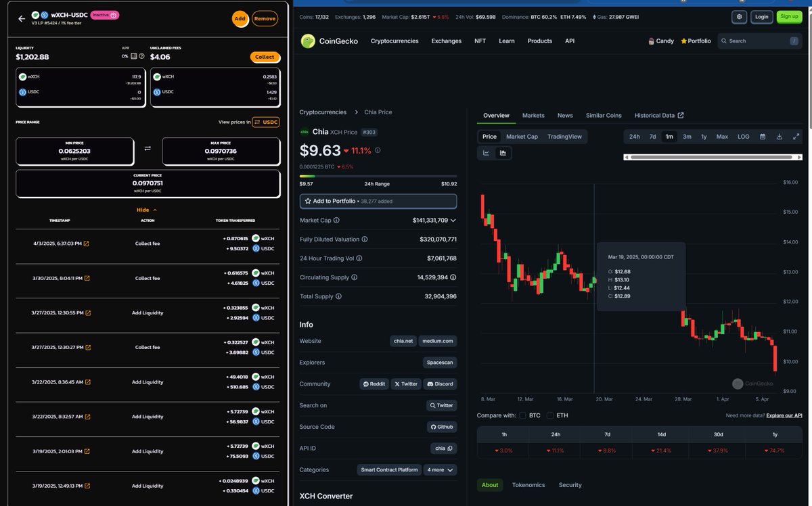Open the APR calculator icon
812x506 pixels.
(134, 56)
